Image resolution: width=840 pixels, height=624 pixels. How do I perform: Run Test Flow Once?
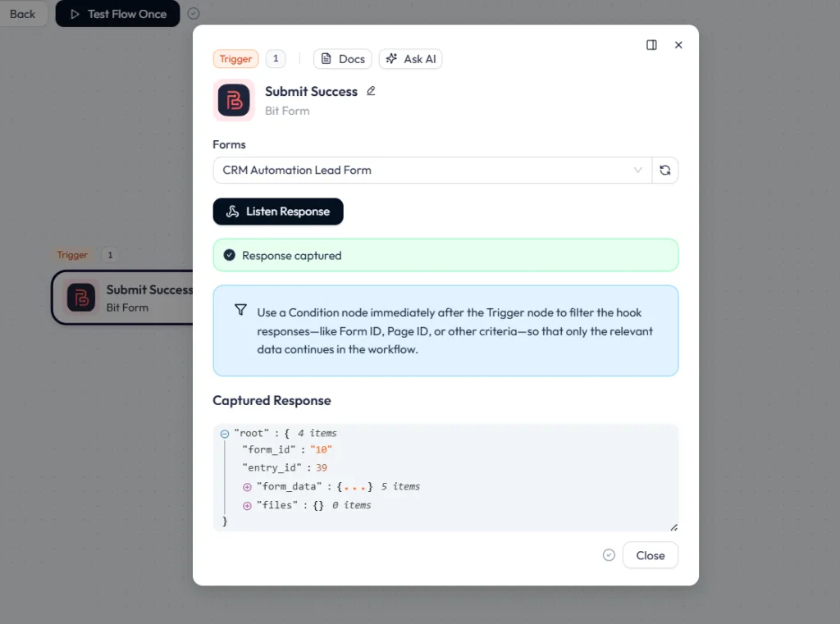point(118,14)
